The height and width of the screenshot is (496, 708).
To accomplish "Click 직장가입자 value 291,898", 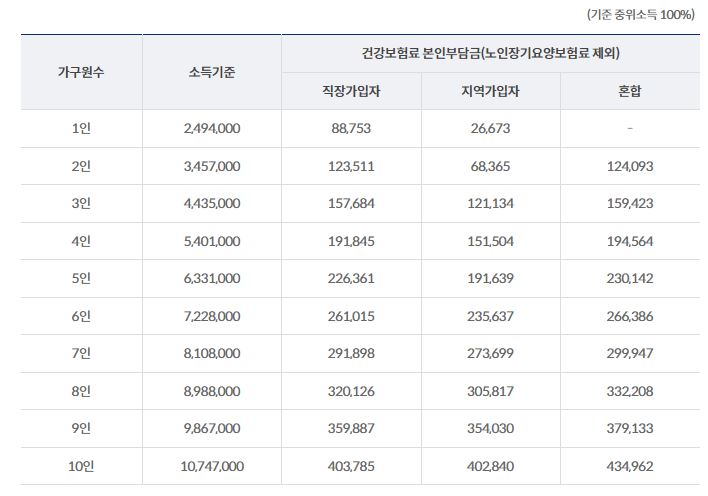I will [x=351, y=353].
